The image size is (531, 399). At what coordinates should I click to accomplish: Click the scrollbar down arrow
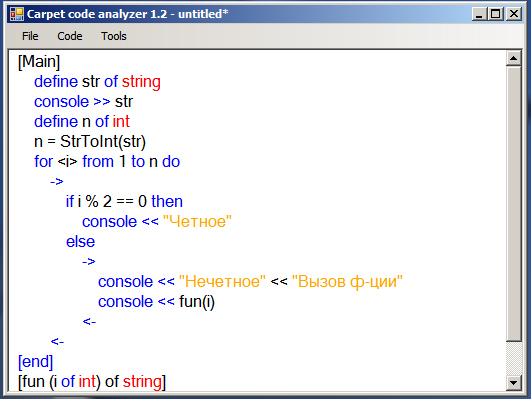point(513,383)
